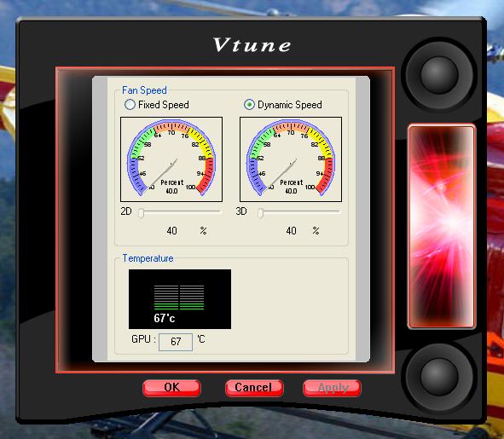Viewport: 504px width, 439px height.
Task: Select the Dynamic Speed radio button
Action: [249, 105]
